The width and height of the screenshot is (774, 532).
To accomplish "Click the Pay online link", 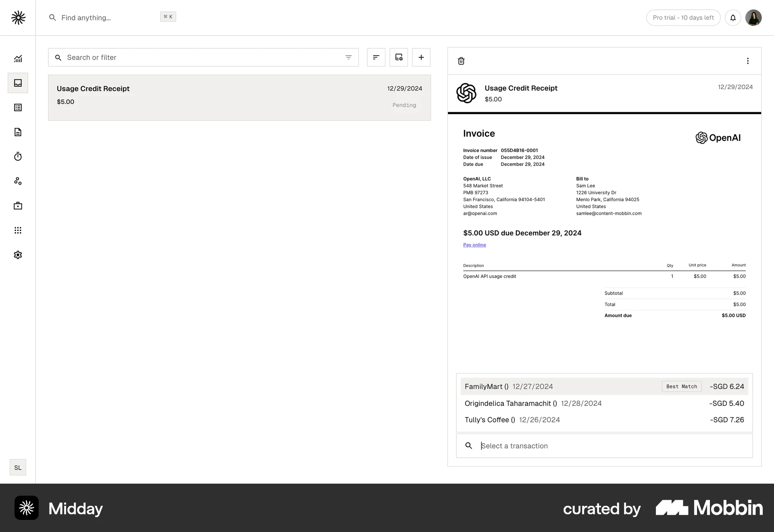I will tap(474, 245).
